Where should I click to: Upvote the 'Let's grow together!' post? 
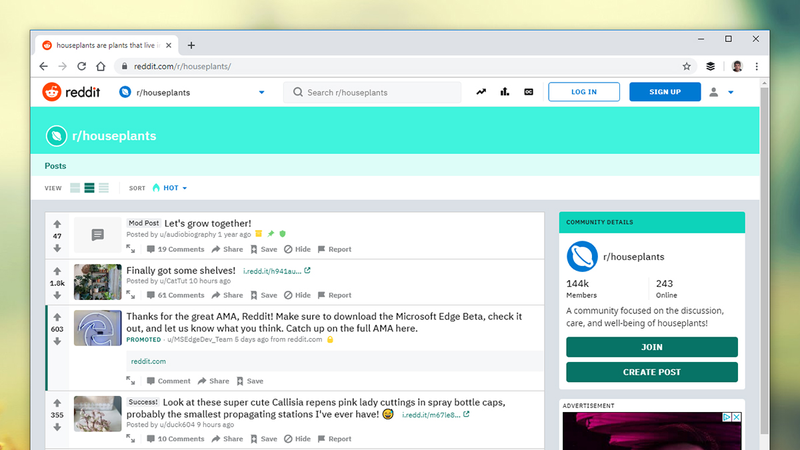click(57, 224)
